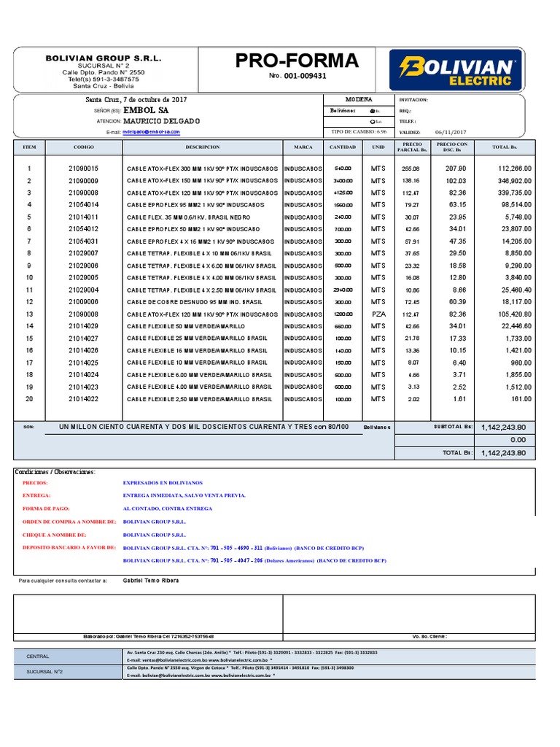Image resolution: width=560 pixels, height=747 pixels.
Task: Click the Bolivian Electric logo
Action: coord(456,70)
